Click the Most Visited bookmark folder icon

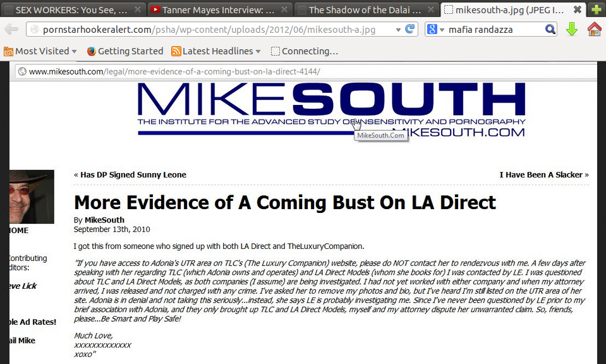(8, 51)
